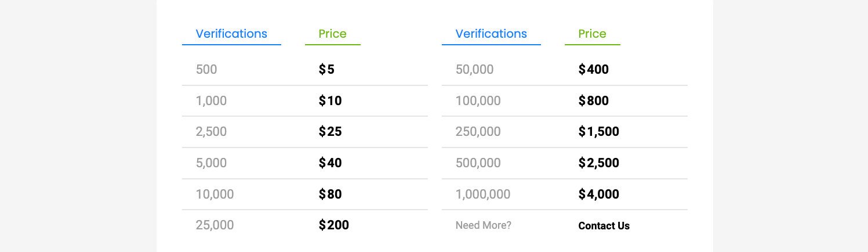Click the $2,500 price value
Image resolution: width=868 pixels, height=252 pixels.
[x=598, y=163]
